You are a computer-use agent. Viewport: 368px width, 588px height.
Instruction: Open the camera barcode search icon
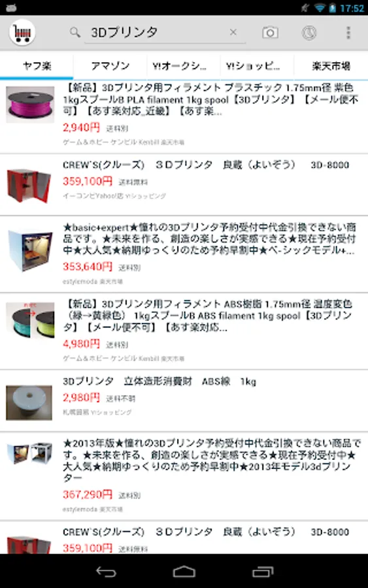270,33
